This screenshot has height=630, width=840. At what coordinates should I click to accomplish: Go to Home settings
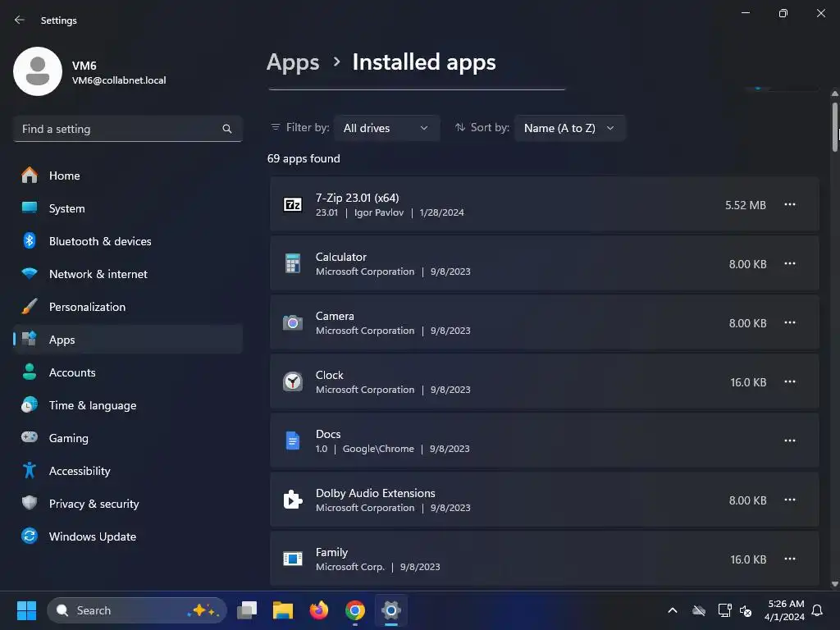[127, 176]
